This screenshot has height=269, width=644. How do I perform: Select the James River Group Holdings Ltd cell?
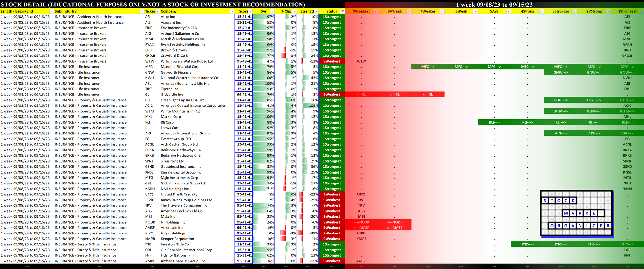coord(197,200)
